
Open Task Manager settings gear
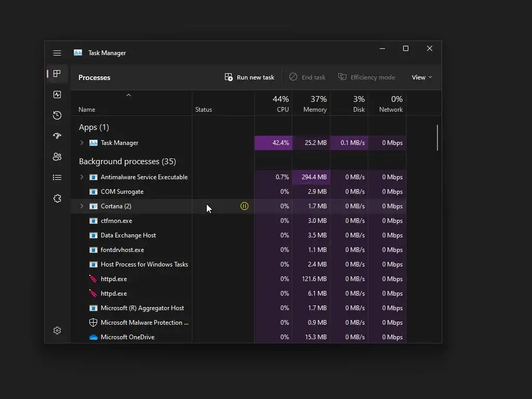point(57,330)
